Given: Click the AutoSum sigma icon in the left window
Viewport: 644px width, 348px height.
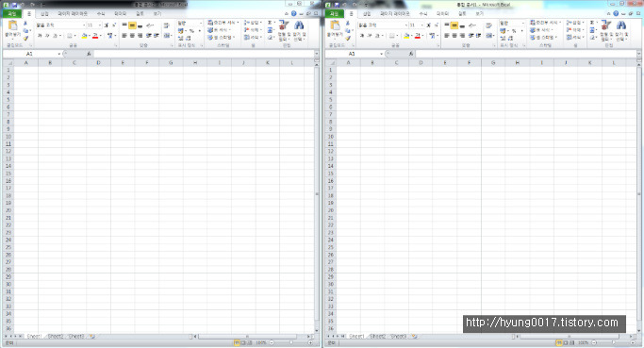Looking at the screenshot, I should (270, 23).
